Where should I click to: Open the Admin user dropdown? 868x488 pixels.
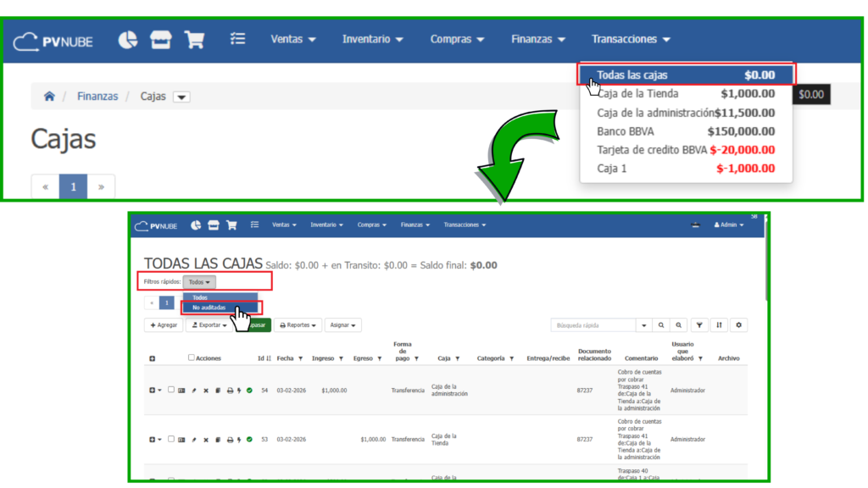[x=728, y=225]
